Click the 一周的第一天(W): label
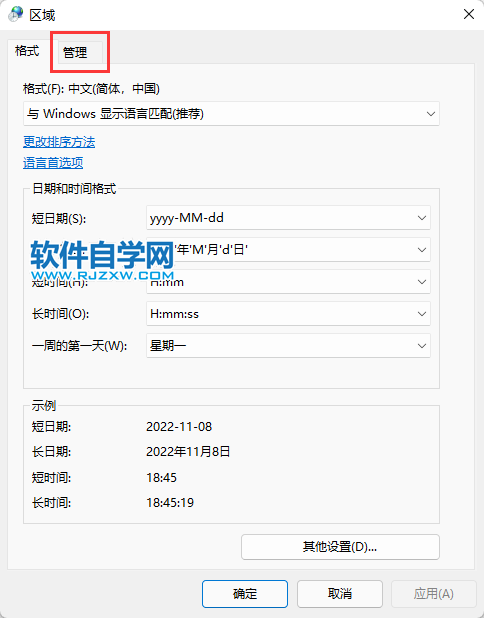 click(79, 346)
